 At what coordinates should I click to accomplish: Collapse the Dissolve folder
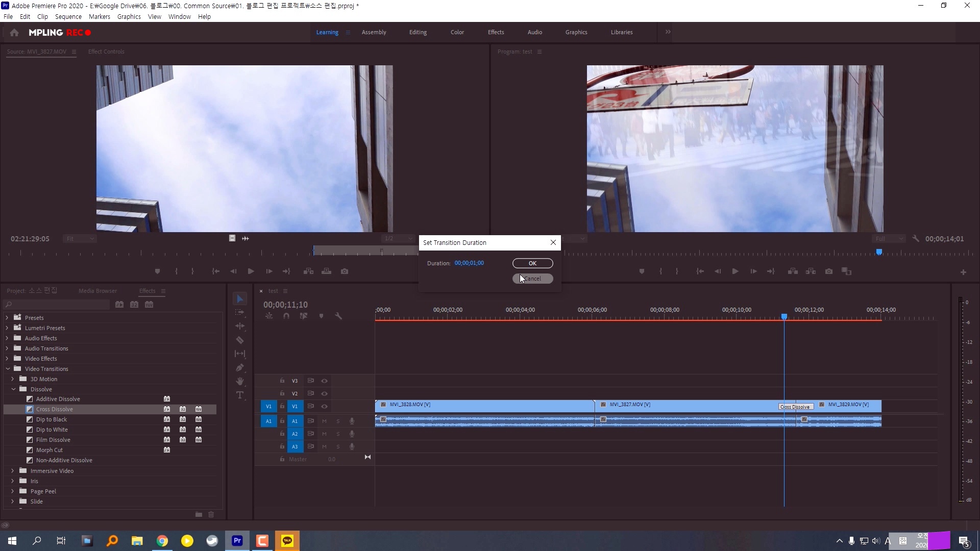(x=13, y=389)
